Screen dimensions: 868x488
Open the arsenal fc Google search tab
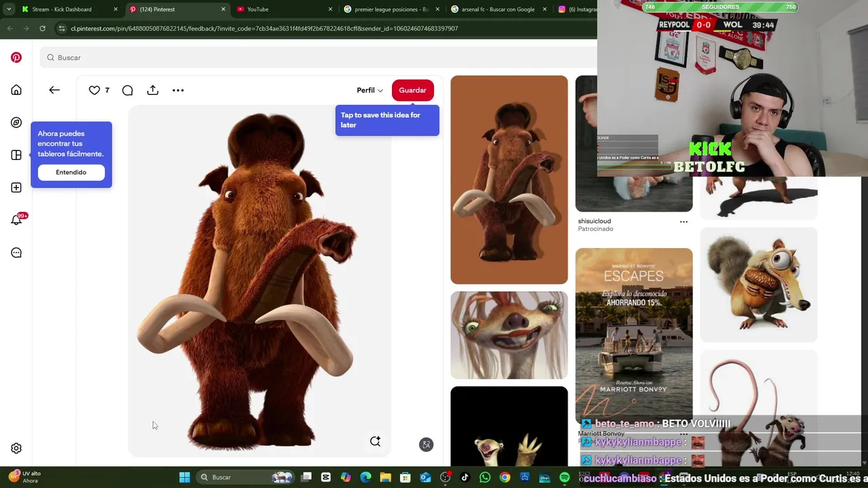pyautogui.click(x=498, y=9)
